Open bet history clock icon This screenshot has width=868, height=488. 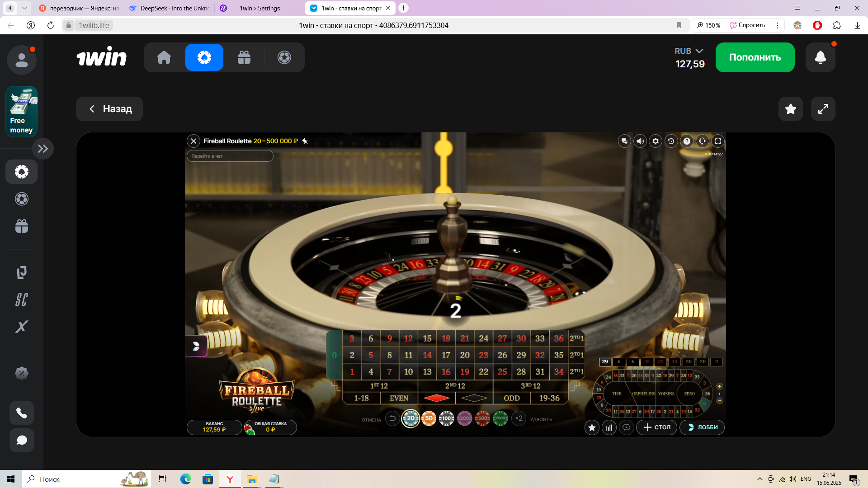coord(671,141)
